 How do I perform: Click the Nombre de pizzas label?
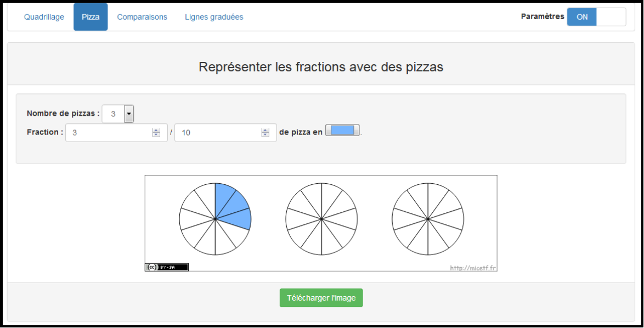(x=63, y=114)
